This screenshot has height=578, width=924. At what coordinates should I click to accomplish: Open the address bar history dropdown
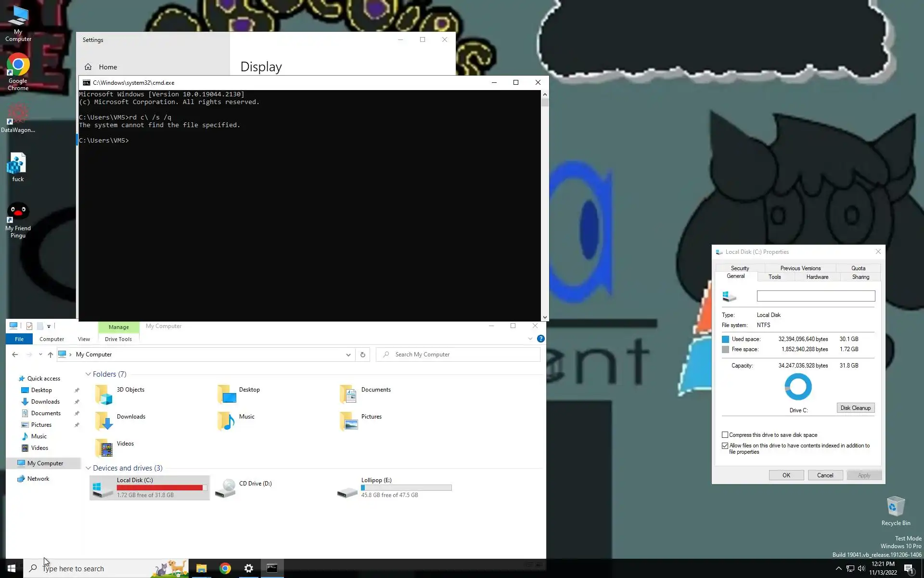pyautogui.click(x=348, y=355)
